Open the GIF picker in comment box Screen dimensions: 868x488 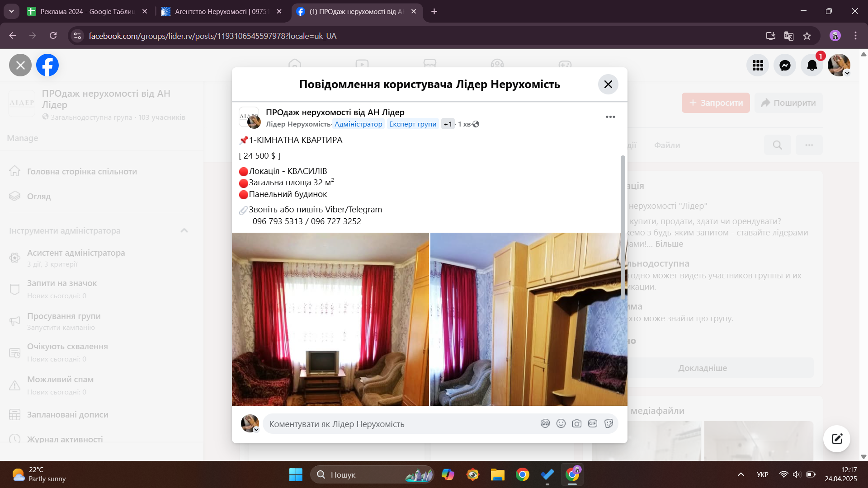[593, 424]
